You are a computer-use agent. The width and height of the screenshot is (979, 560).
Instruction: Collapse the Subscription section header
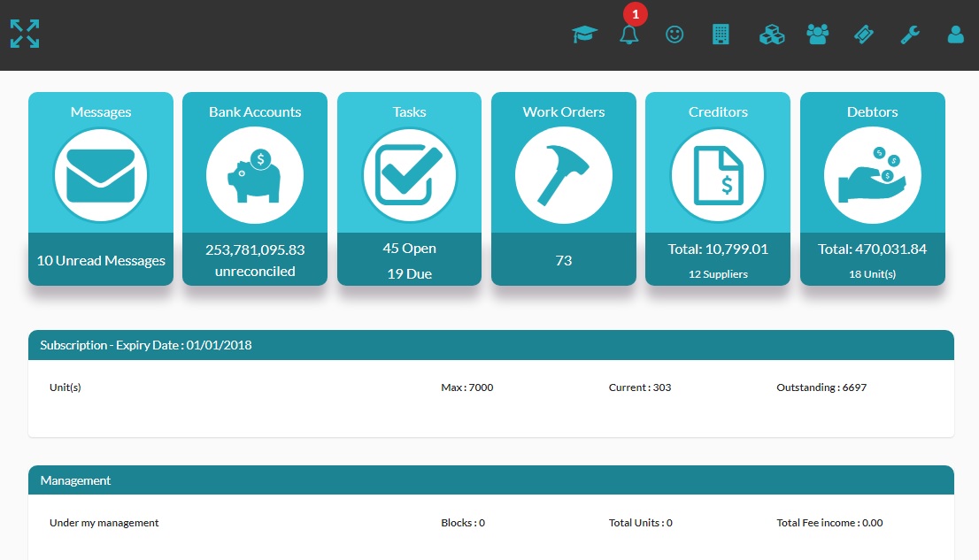(x=491, y=345)
